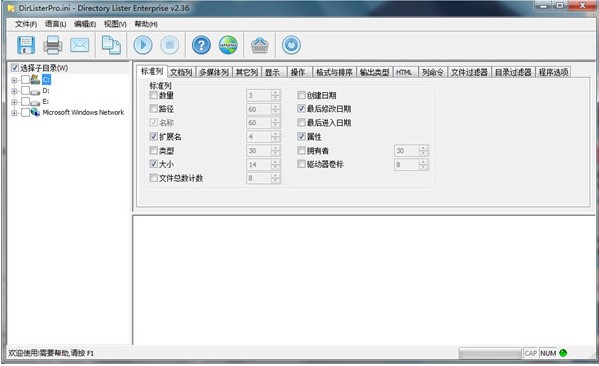Expand the C: drive tree node

click(14, 80)
